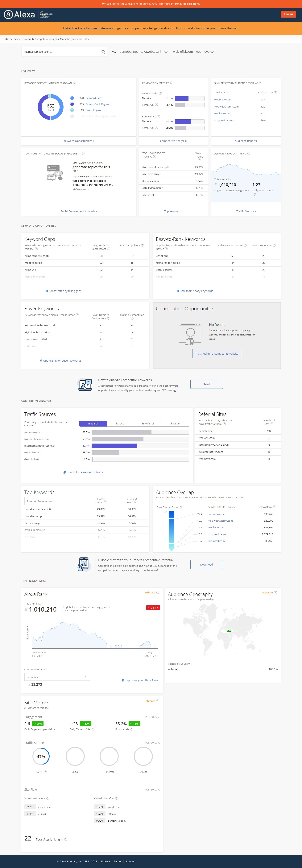Click the purple Easy-to-Rank Keywords legend dot

coord(72,104)
